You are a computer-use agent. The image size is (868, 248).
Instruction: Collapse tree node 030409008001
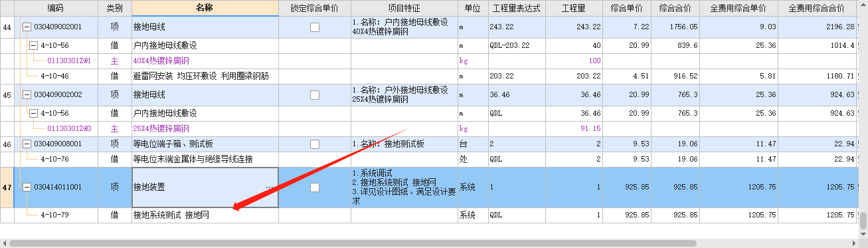27,144
